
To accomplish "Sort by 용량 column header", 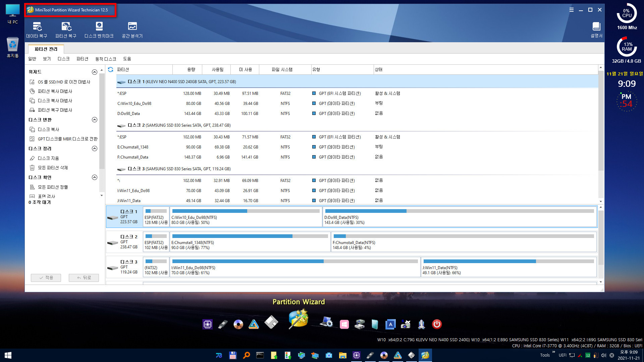I will coord(187,69).
